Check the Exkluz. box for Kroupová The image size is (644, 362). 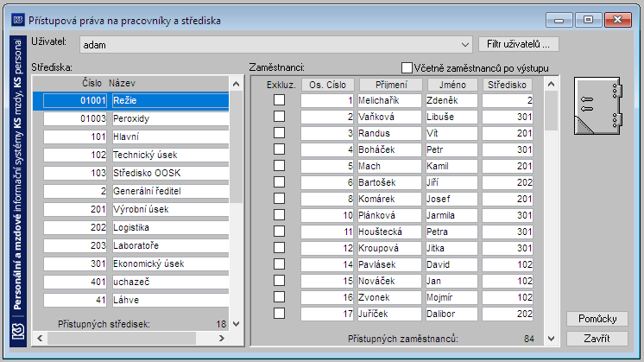coord(280,248)
